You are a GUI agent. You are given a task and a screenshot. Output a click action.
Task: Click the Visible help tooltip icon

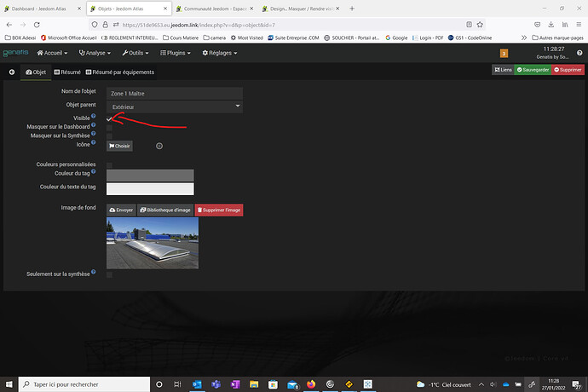coord(94,116)
